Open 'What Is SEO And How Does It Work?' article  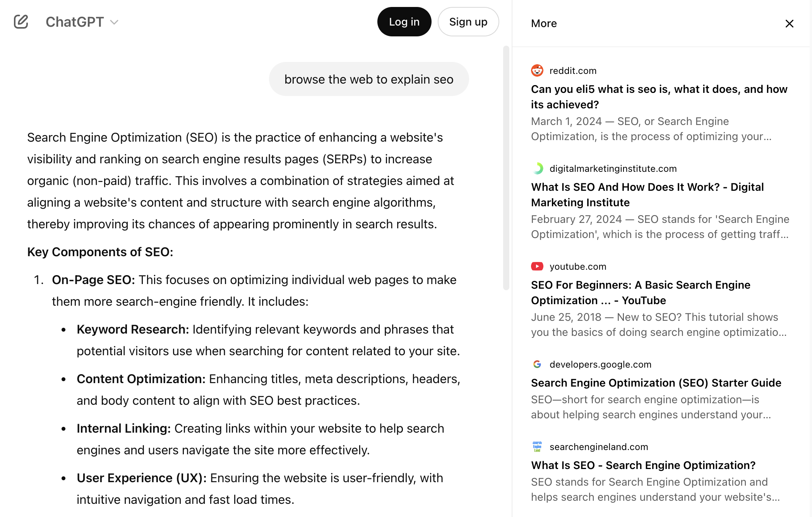point(647,194)
